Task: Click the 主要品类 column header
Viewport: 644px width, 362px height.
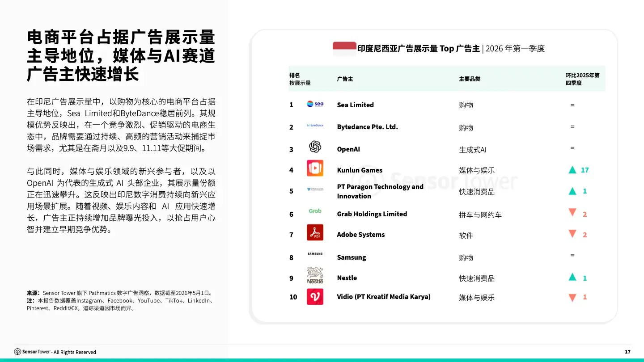Action: point(470,79)
